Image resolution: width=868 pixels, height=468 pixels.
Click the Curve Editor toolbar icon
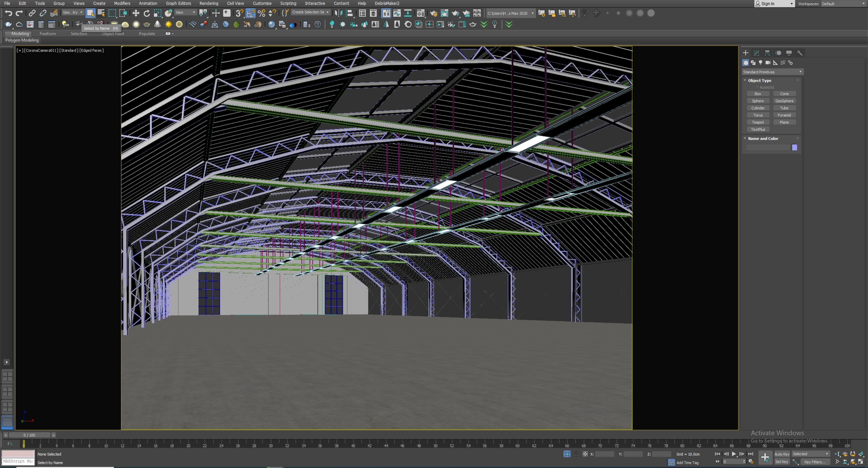click(397, 13)
